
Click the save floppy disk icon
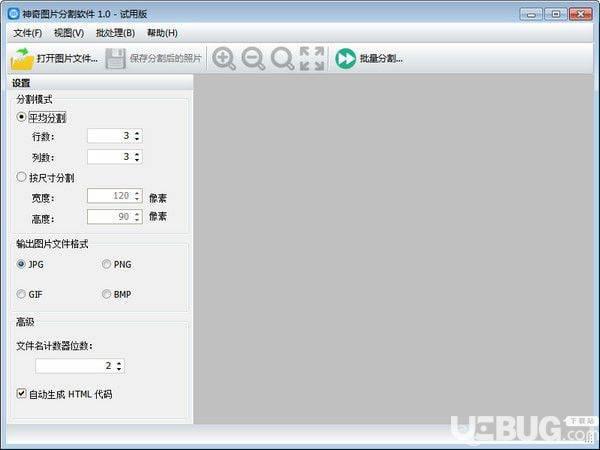(x=116, y=59)
